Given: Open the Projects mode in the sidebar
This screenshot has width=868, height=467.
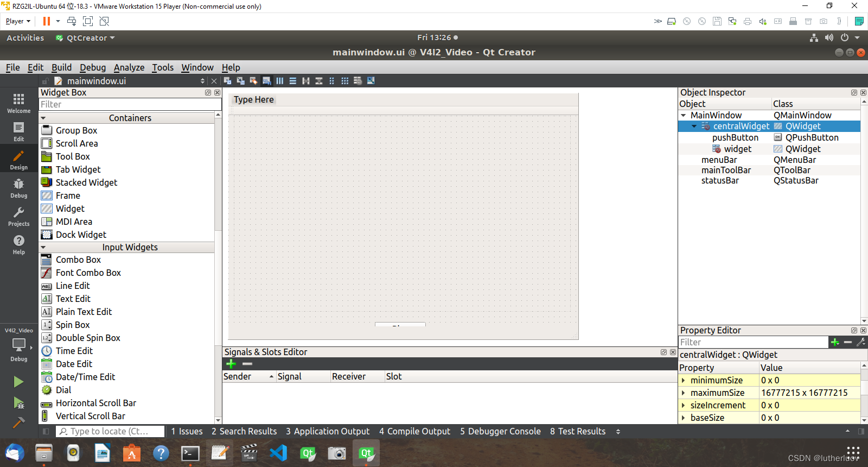Looking at the screenshot, I should click(x=19, y=216).
